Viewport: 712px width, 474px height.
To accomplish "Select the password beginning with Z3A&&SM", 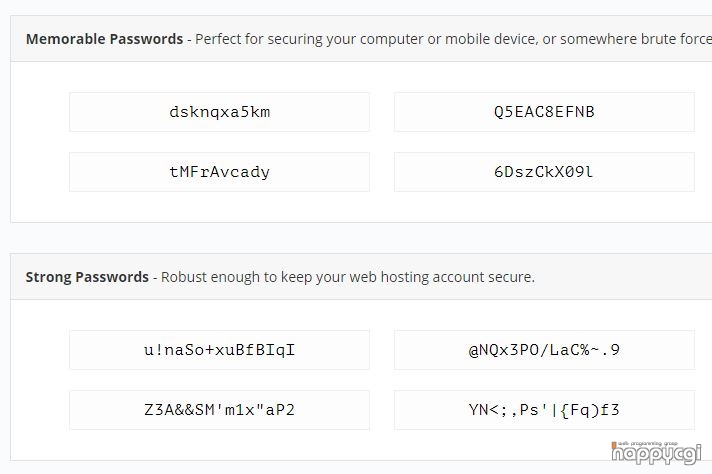I will point(219,410).
